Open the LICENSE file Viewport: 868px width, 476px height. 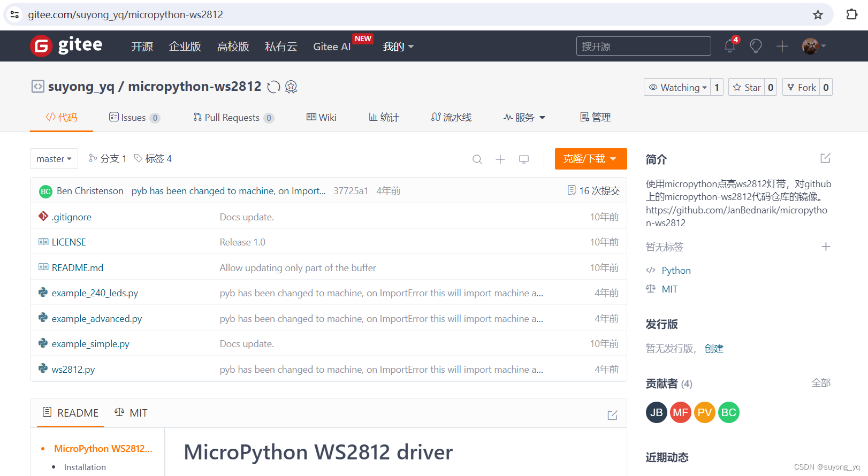[x=68, y=242]
